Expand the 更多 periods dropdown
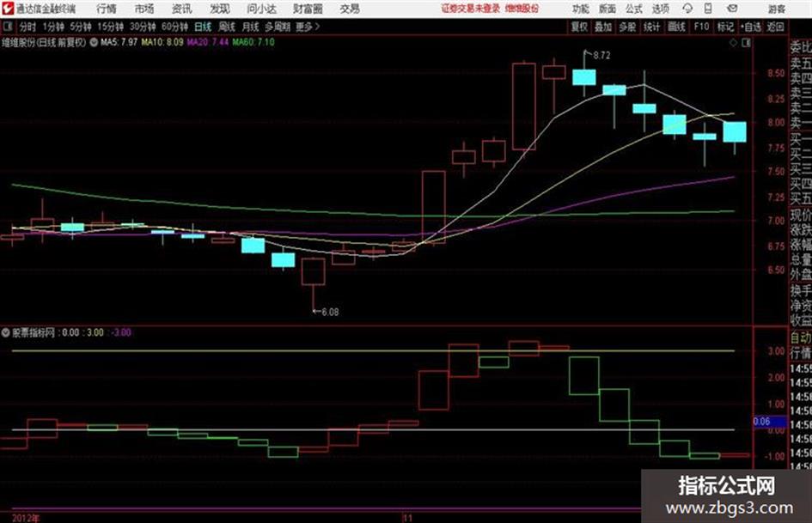 click(308, 27)
